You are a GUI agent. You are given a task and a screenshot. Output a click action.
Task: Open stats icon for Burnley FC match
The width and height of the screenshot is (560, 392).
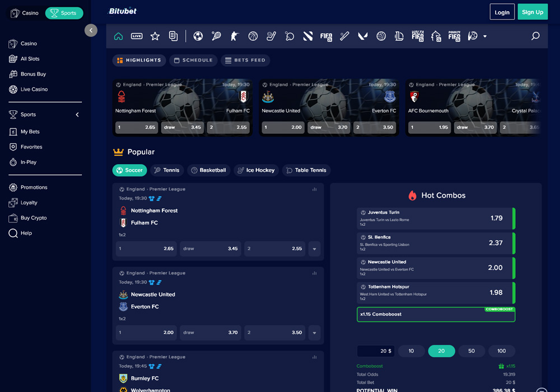tap(314, 357)
